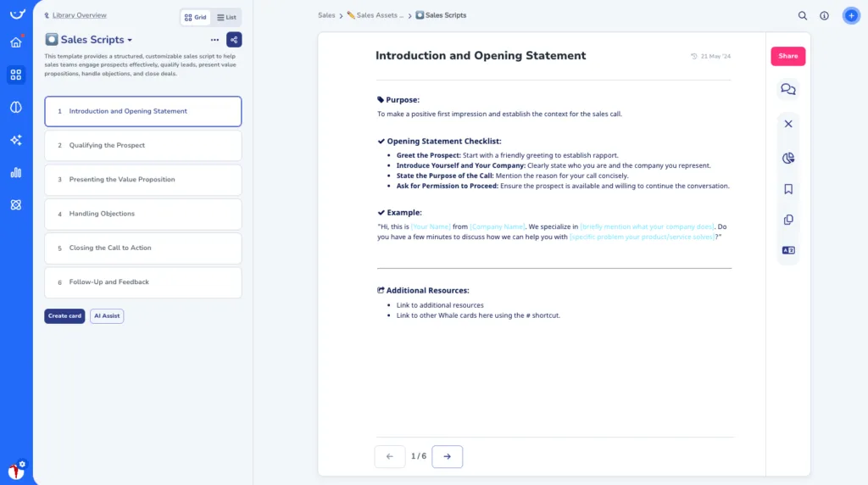
Task: Click the Create card button
Action: click(64, 316)
